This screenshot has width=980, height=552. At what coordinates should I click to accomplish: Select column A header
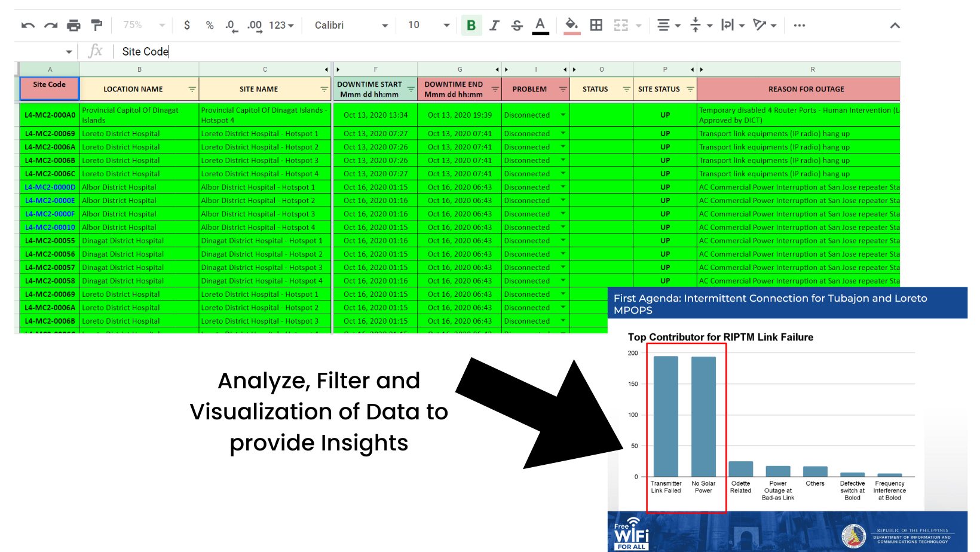(x=50, y=69)
